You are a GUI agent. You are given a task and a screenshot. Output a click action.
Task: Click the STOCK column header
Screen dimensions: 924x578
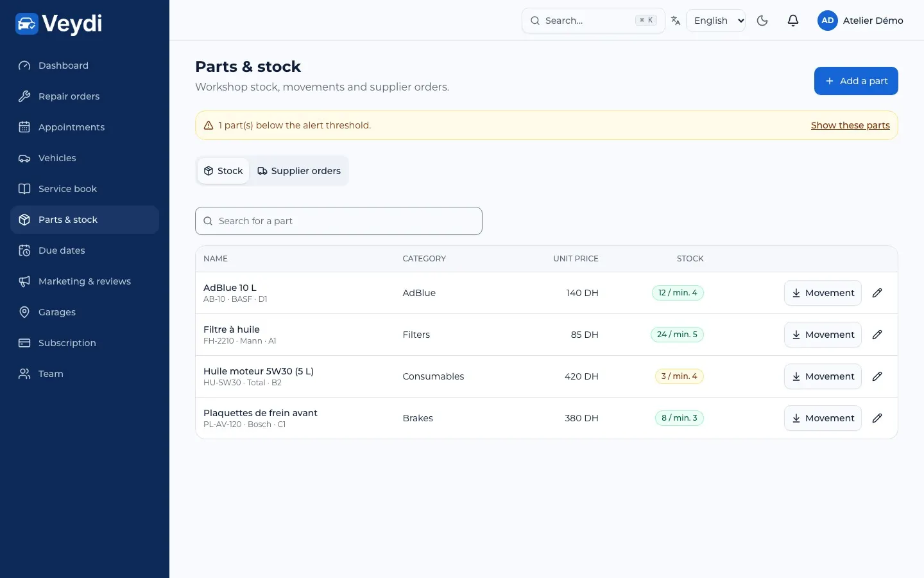pyautogui.click(x=690, y=259)
